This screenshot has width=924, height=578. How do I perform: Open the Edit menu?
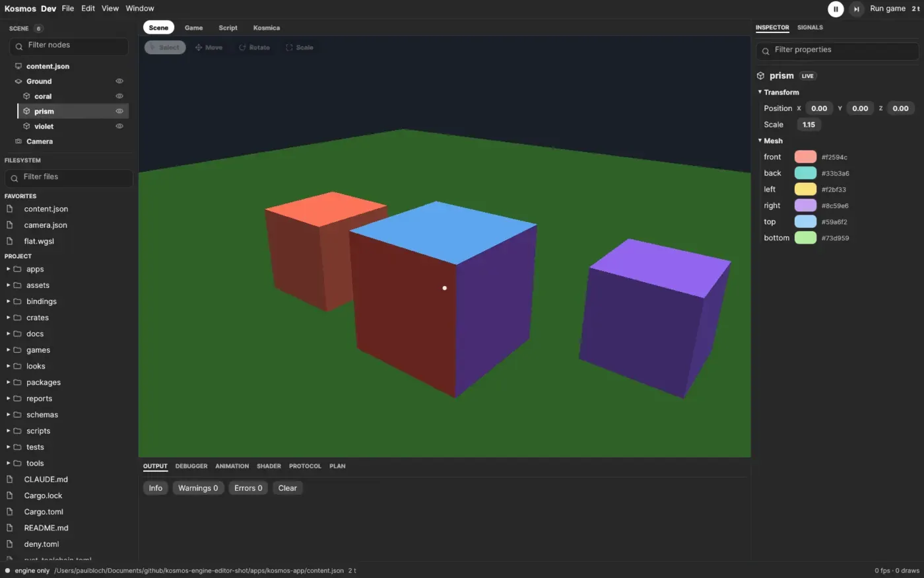pos(88,9)
